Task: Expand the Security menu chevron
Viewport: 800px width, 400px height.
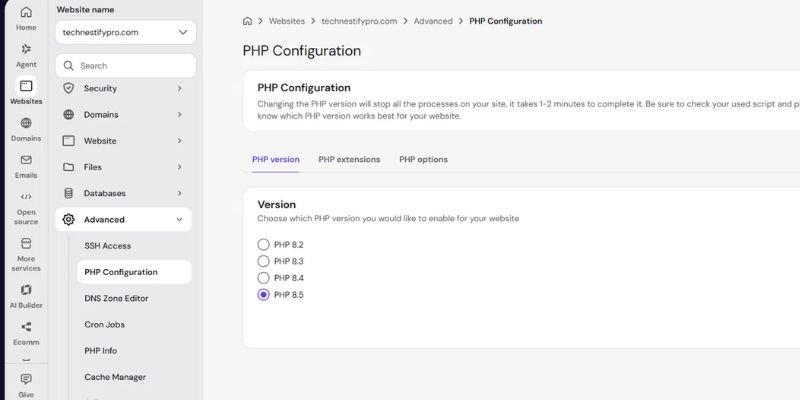Action: 180,88
